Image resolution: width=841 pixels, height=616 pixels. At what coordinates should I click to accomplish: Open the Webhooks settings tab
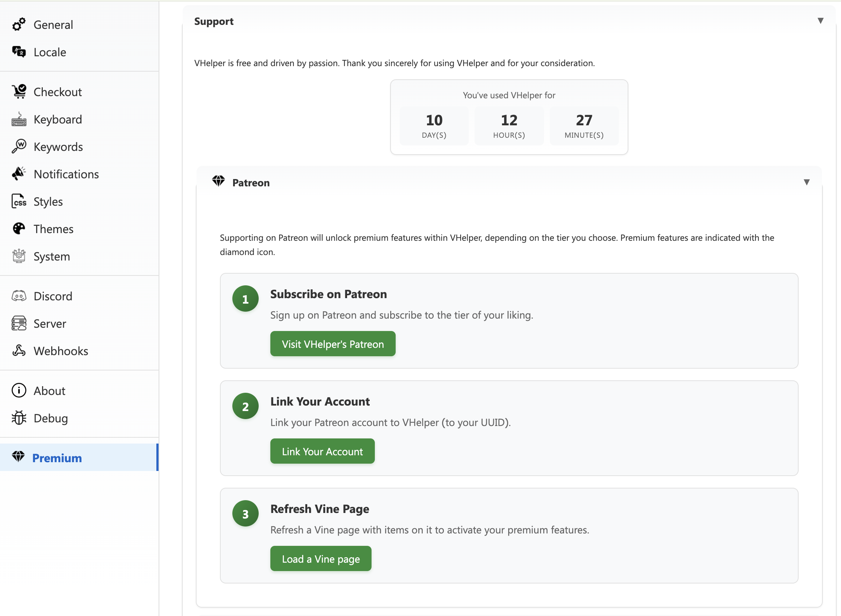pos(61,351)
